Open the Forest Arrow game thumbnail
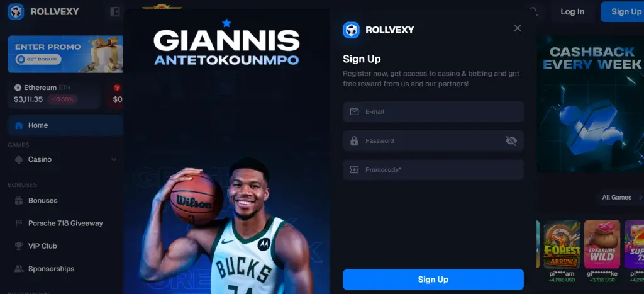644x294 pixels. point(562,244)
